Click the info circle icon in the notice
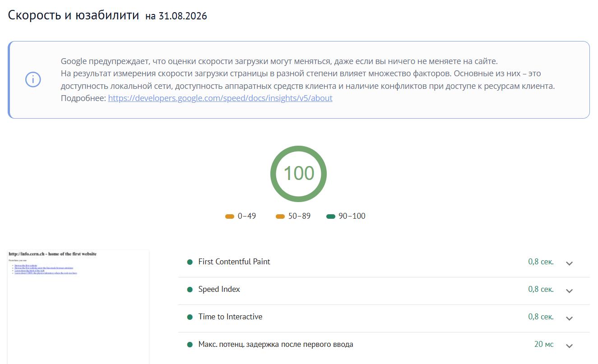The width and height of the screenshot is (598, 364). 33,80
